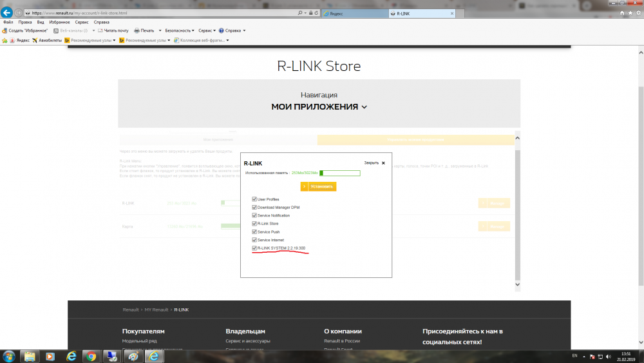Screen dimensions: 644x363
Task: Click the search magnifier in address bar
Action: click(x=300, y=13)
